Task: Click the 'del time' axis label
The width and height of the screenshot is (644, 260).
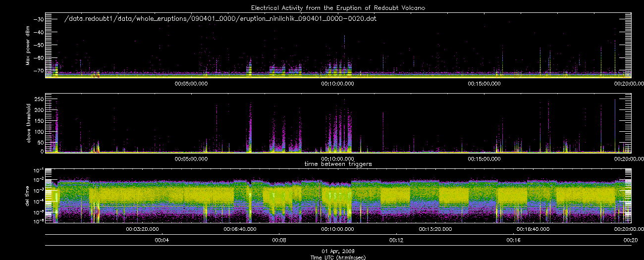Action: [28, 196]
